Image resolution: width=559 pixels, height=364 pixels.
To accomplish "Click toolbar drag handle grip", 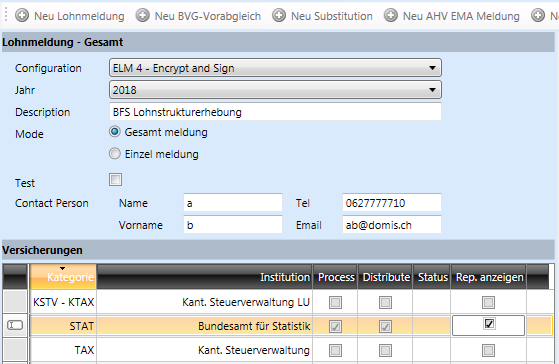I will pyautogui.click(x=6, y=15).
